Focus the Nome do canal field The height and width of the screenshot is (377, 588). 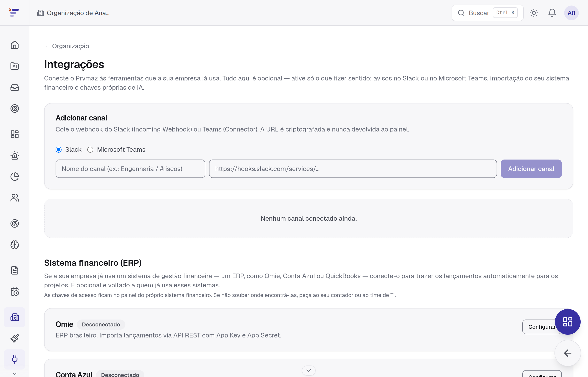pos(130,169)
